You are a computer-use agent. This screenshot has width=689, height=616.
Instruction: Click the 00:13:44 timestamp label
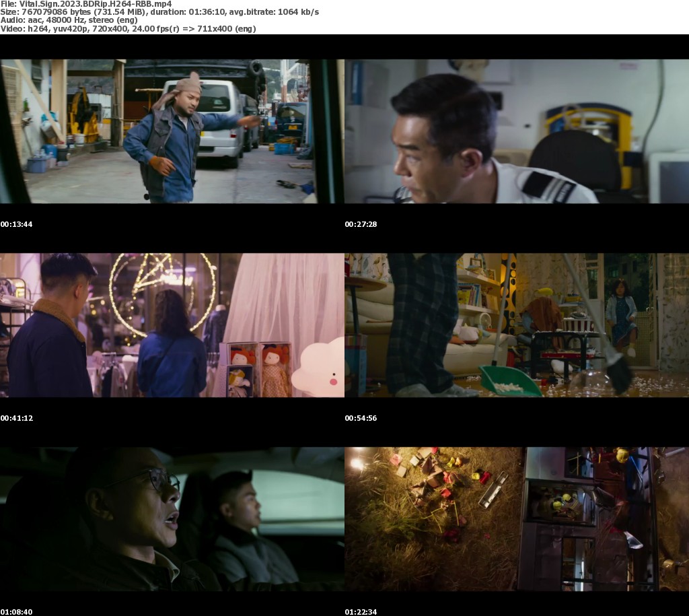coord(17,224)
